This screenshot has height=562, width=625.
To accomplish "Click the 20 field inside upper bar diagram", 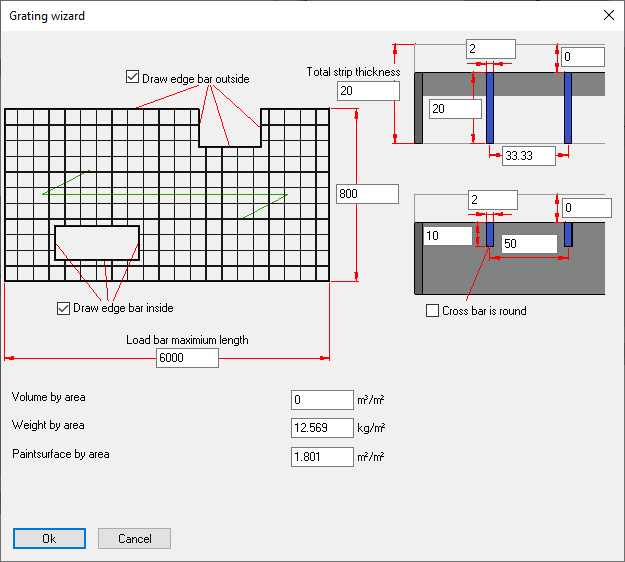I will coord(450,109).
